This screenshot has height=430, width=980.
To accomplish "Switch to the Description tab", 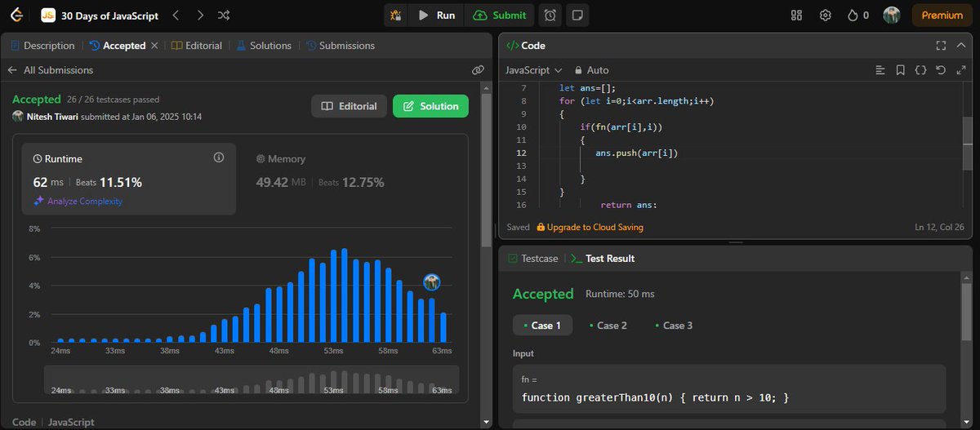I will click(x=44, y=46).
